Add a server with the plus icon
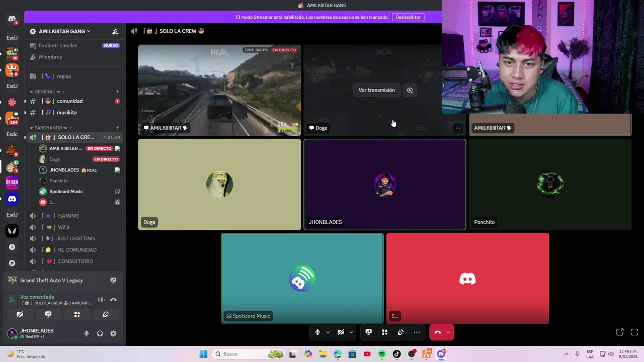 click(12, 247)
